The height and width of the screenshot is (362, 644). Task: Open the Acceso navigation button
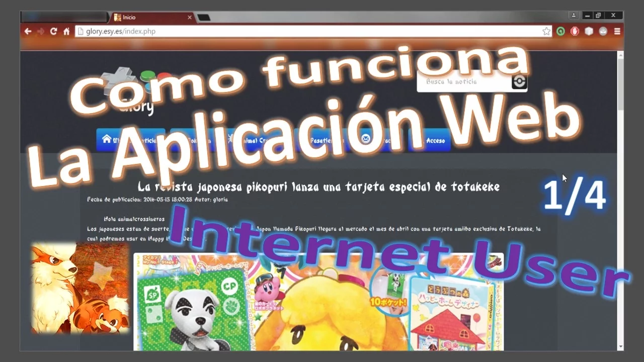pos(430,140)
